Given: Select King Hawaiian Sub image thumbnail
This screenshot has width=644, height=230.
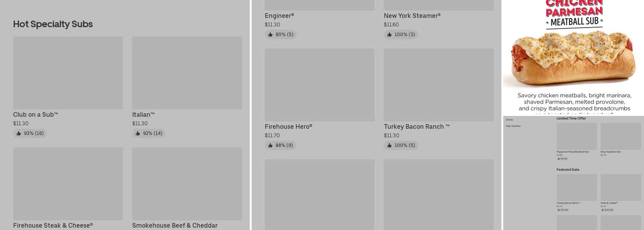Looking at the screenshot, I should coord(621,136).
